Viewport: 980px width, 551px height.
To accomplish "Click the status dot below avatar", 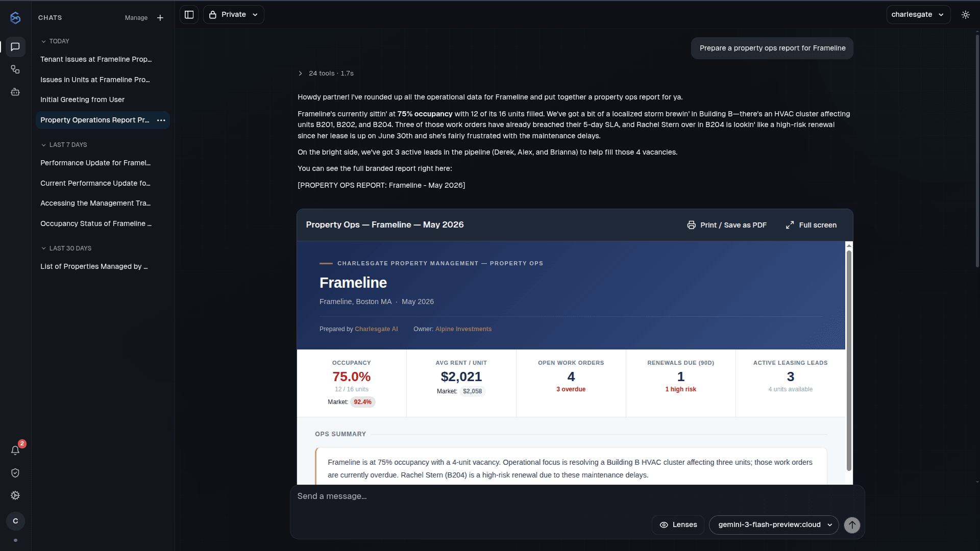I will tap(15, 540).
